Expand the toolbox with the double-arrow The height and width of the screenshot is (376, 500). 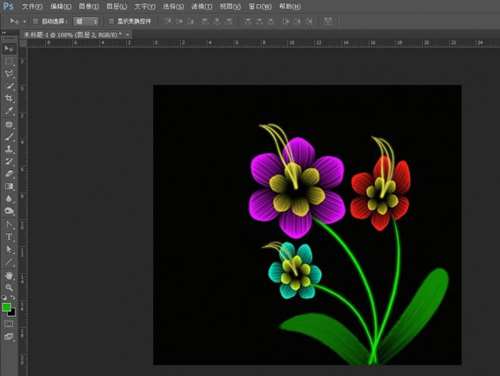coord(4,33)
